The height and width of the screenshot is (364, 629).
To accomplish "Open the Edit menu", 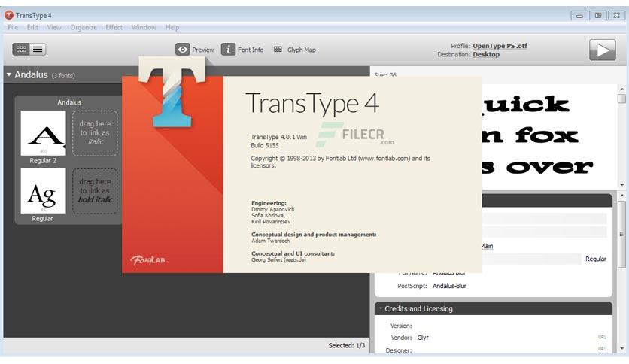I will 32,27.
